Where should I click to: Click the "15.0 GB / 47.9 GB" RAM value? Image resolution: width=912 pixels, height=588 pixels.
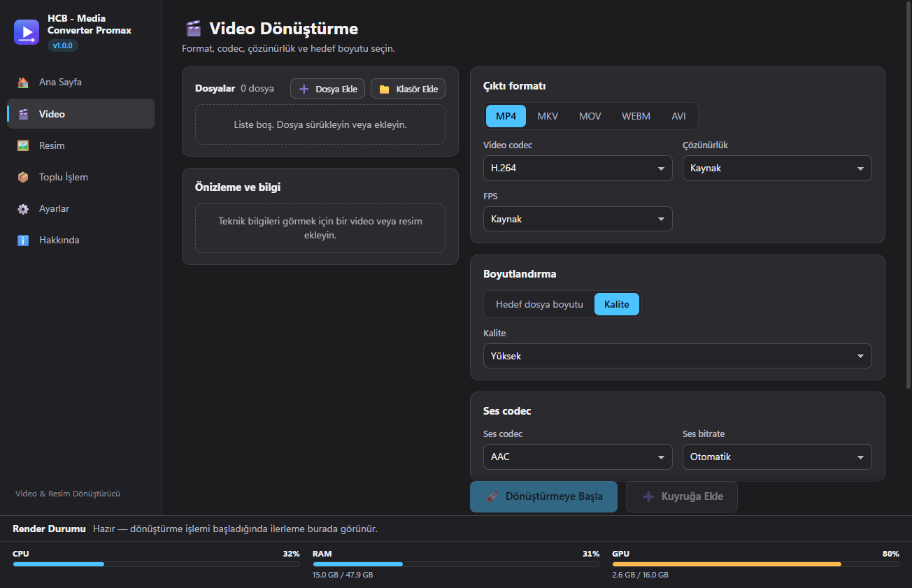tap(343, 575)
